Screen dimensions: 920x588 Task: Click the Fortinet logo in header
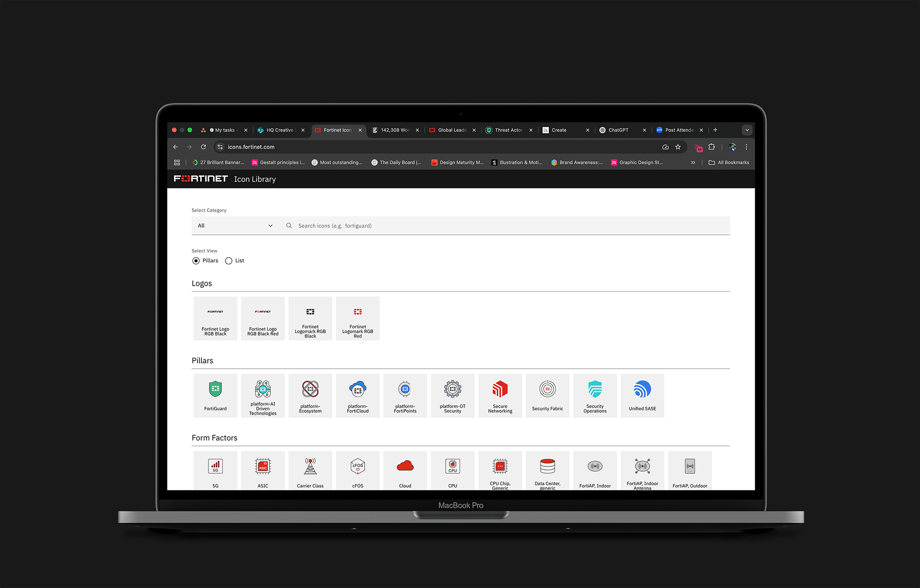[201, 179]
